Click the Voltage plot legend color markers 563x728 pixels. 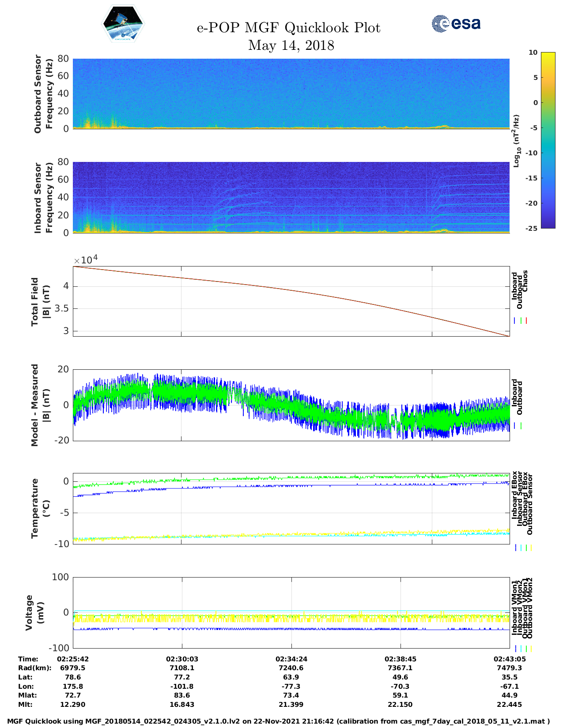pos(523,649)
